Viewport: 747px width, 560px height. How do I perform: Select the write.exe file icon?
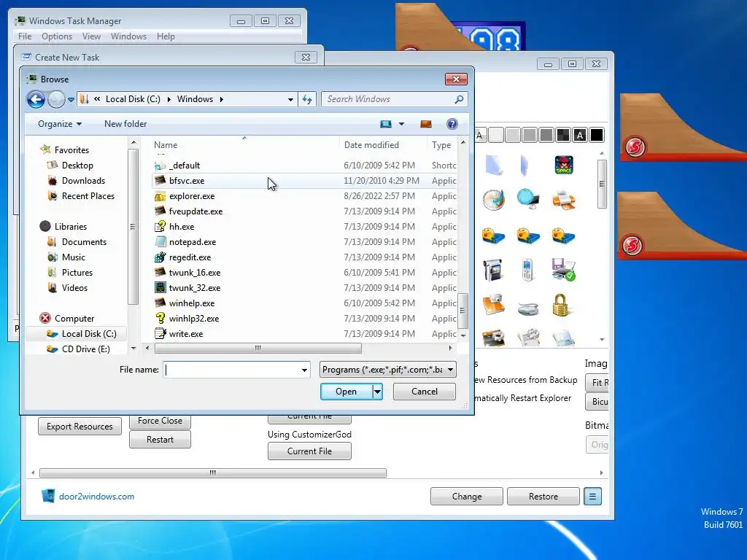coord(160,333)
